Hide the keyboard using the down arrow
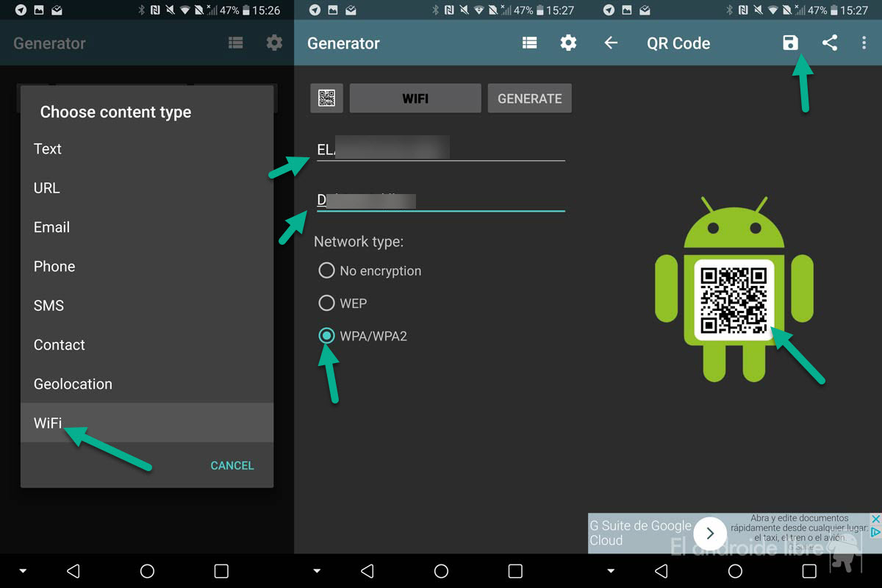 point(317,571)
